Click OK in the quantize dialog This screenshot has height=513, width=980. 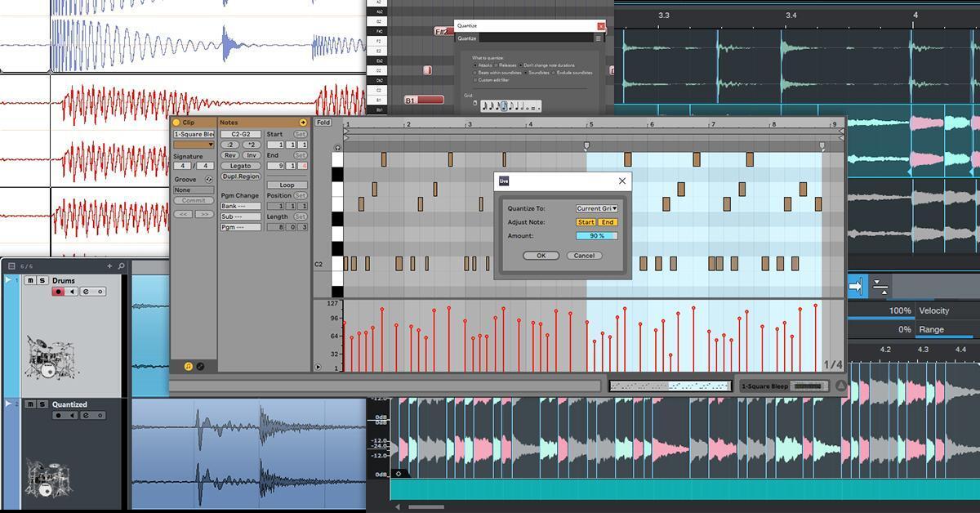point(541,256)
